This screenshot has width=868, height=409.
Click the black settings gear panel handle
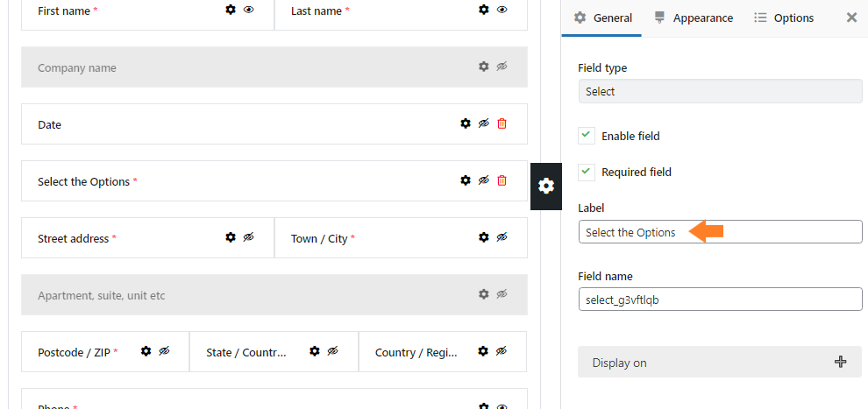coord(546,187)
